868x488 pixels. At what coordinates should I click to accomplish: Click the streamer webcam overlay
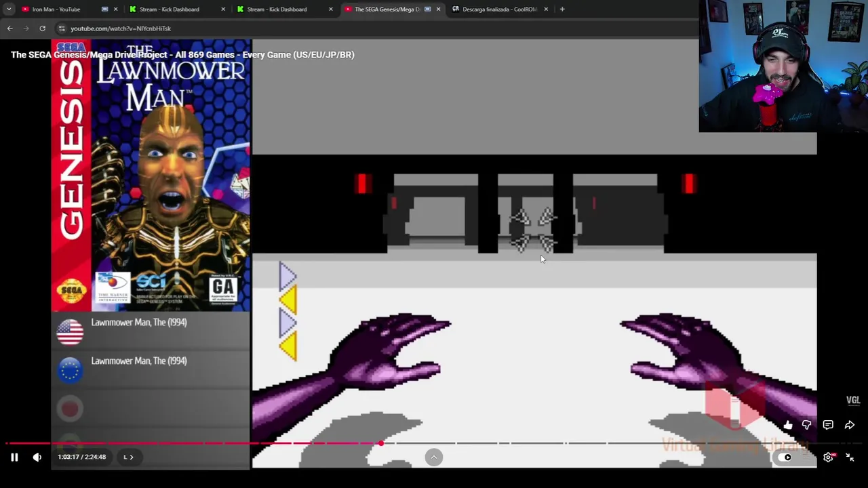(x=783, y=66)
